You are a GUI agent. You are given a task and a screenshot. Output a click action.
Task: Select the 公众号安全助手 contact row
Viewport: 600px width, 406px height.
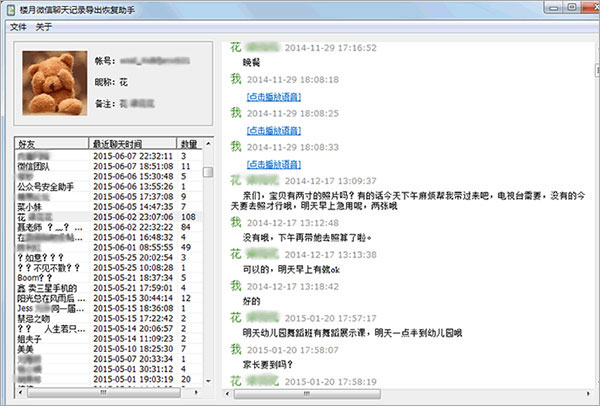click(109, 187)
